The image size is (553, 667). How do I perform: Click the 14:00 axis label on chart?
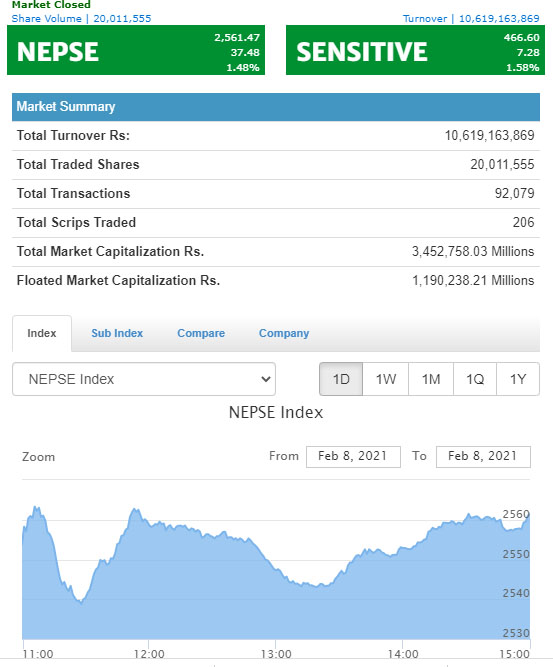click(403, 654)
